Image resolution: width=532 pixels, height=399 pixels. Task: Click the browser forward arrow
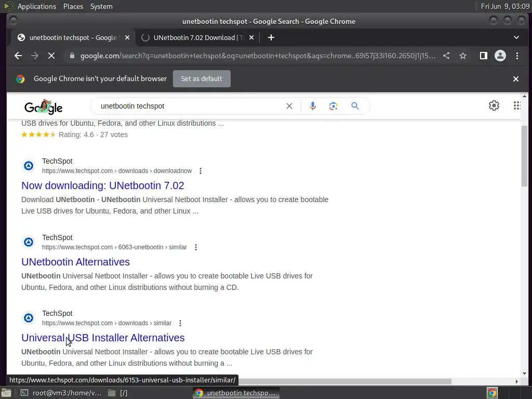coord(35,56)
